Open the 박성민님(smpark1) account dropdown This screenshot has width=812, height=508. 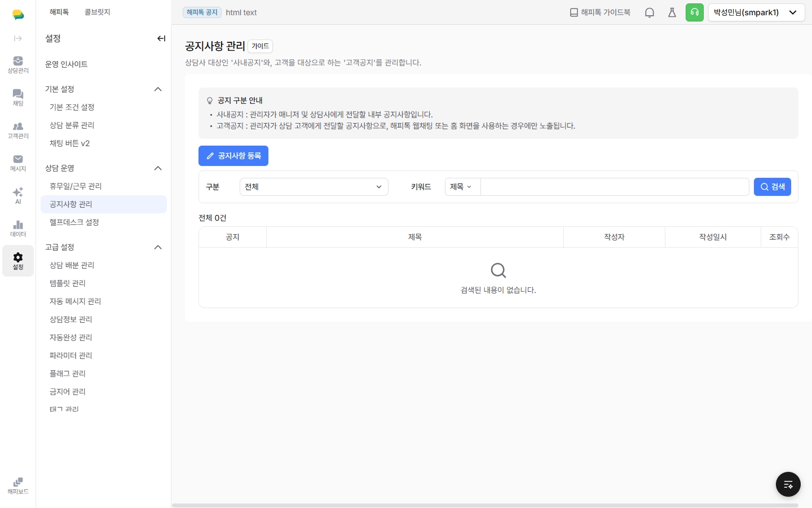[x=756, y=12]
